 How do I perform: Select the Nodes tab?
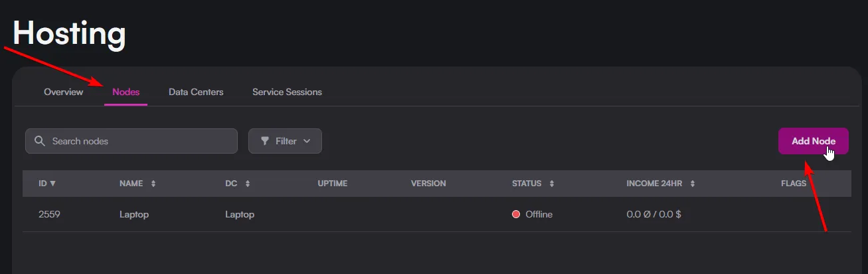click(126, 92)
